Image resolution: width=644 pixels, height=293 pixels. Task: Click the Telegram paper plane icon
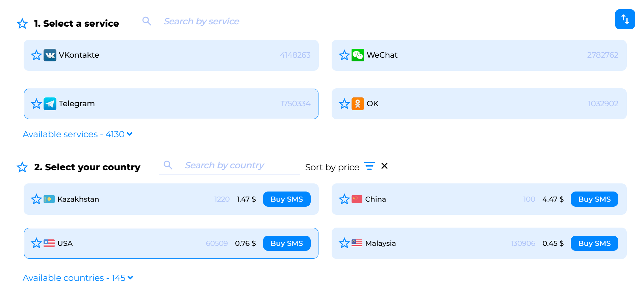(50, 104)
